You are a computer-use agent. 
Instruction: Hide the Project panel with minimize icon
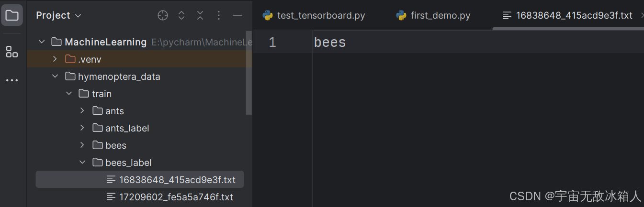[237, 15]
